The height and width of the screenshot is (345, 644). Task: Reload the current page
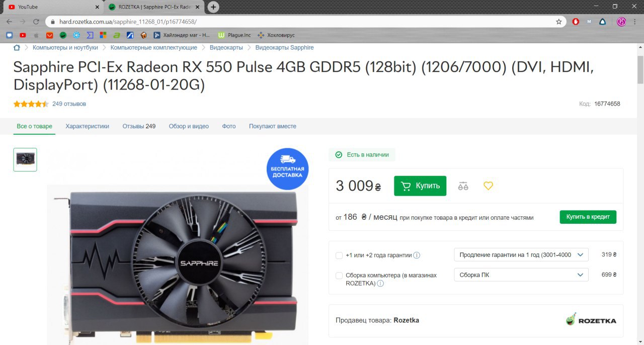click(x=36, y=22)
